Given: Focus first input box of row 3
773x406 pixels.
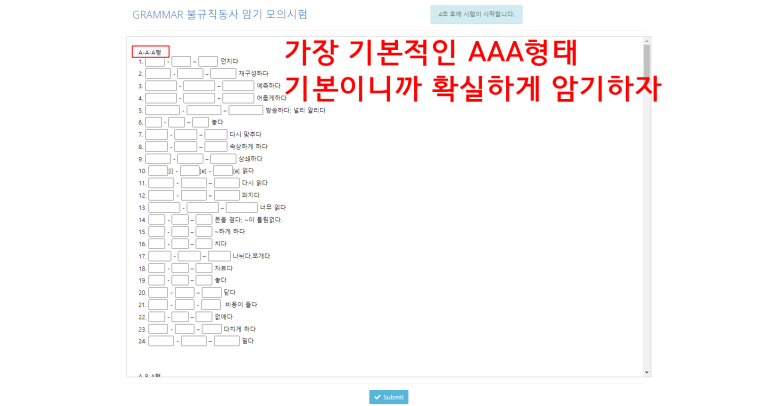Looking at the screenshot, I should tap(161, 86).
